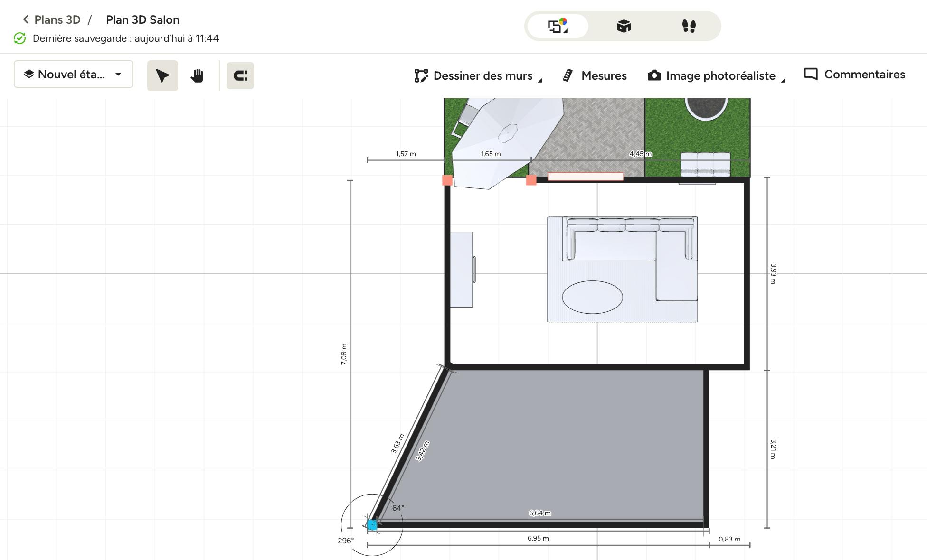Open the Commentaires panel

click(x=854, y=75)
